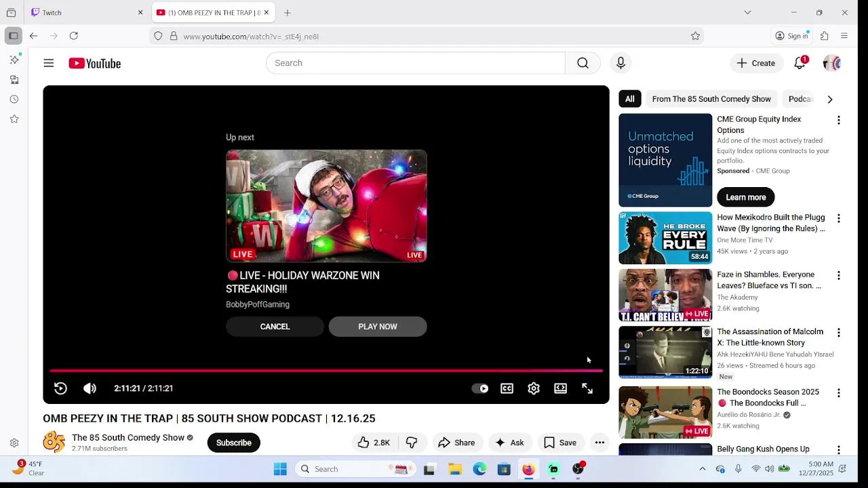Open options for Mexikodro Plugg Wave video
The image size is (868, 488).
coord(839,218)
